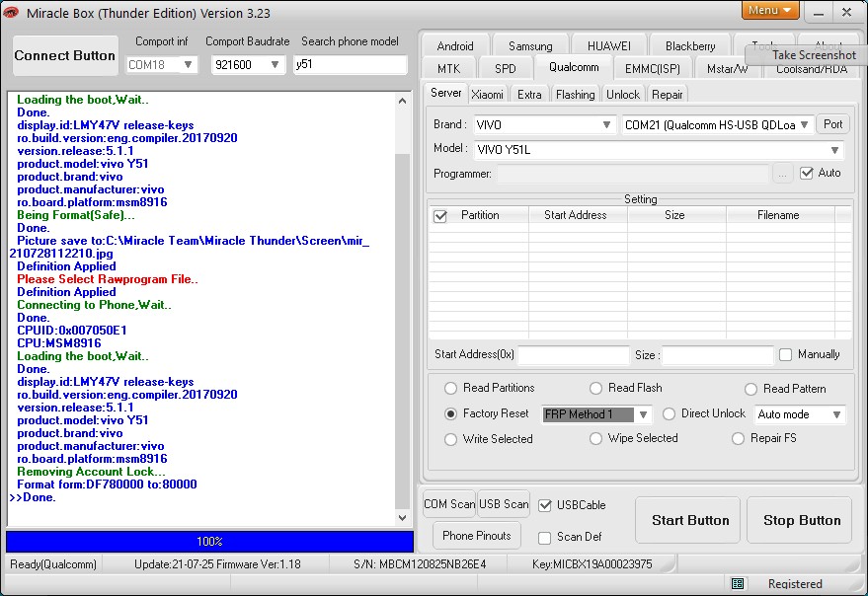Expand the Model VIVO Y51L dropdown
868x596 pixels.
(659, 150)
